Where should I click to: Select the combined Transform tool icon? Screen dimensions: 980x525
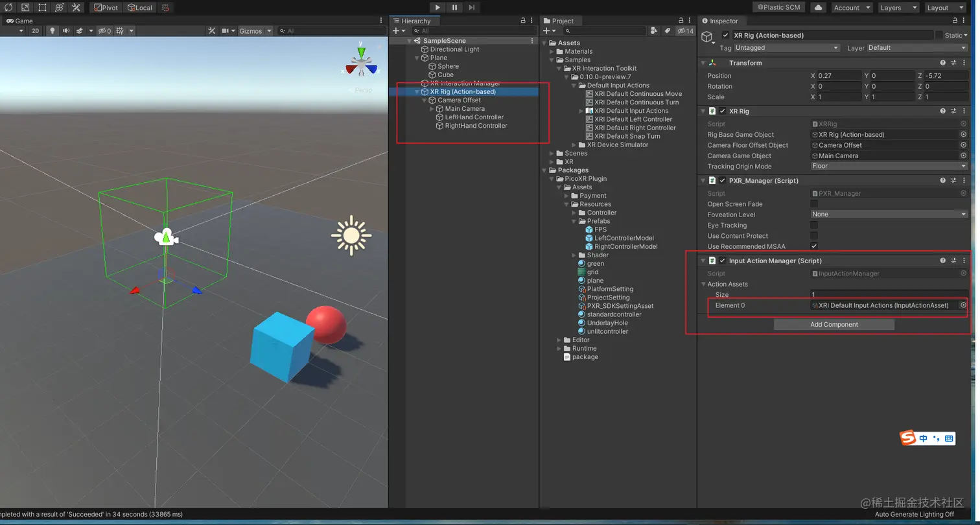point(59,8)
